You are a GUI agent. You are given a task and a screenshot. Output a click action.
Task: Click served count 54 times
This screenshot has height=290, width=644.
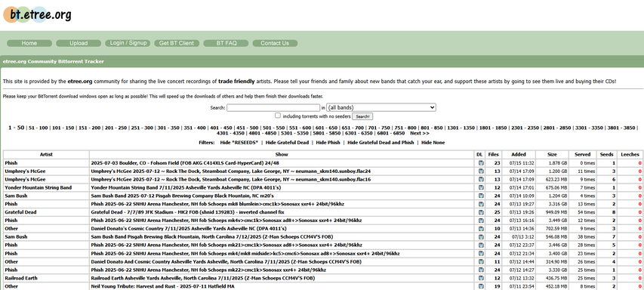[x=586, y=212]
